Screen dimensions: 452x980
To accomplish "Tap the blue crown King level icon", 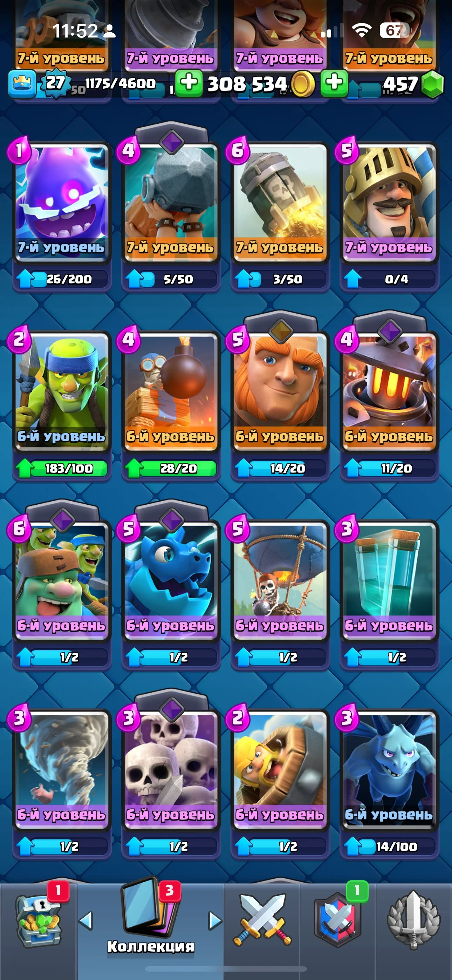I will tap(22, 83).
